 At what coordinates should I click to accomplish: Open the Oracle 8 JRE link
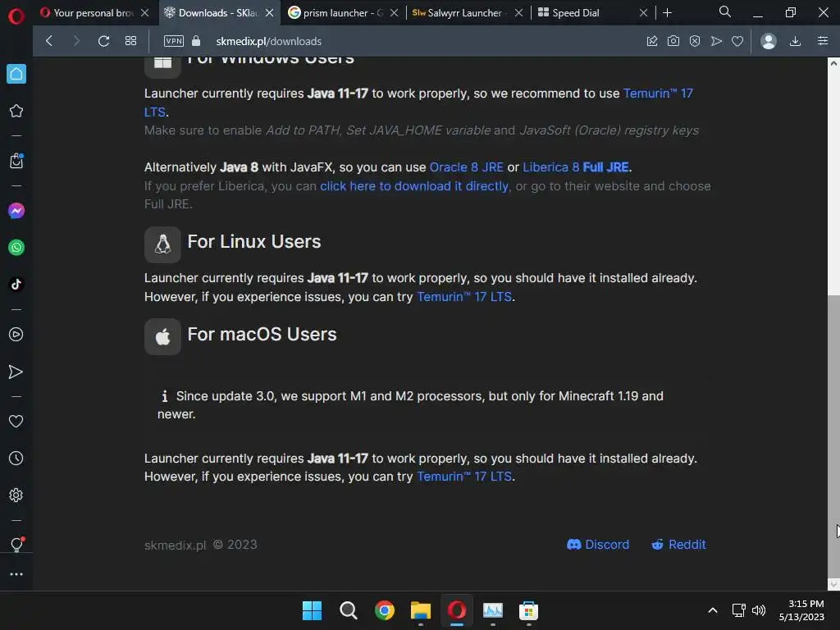click(x=467, y=167)
